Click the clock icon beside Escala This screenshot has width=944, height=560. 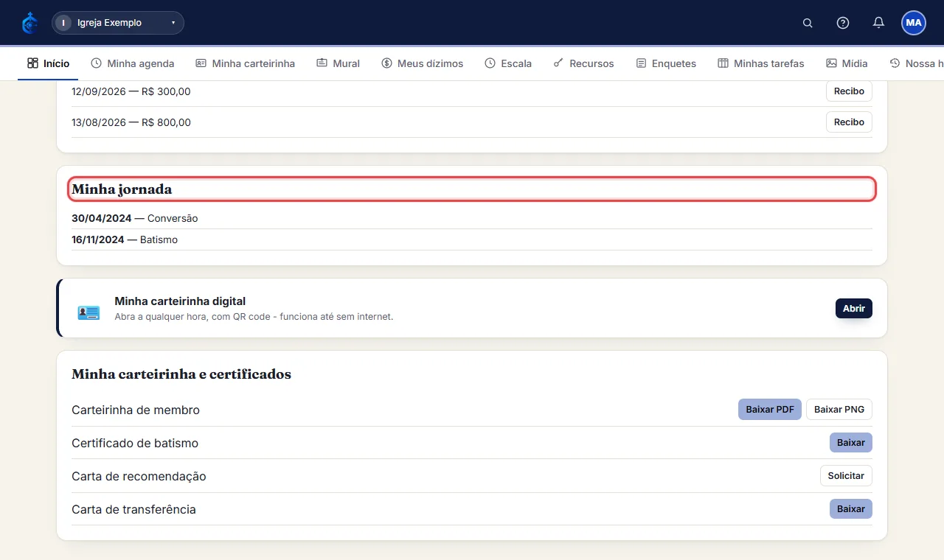490,63
